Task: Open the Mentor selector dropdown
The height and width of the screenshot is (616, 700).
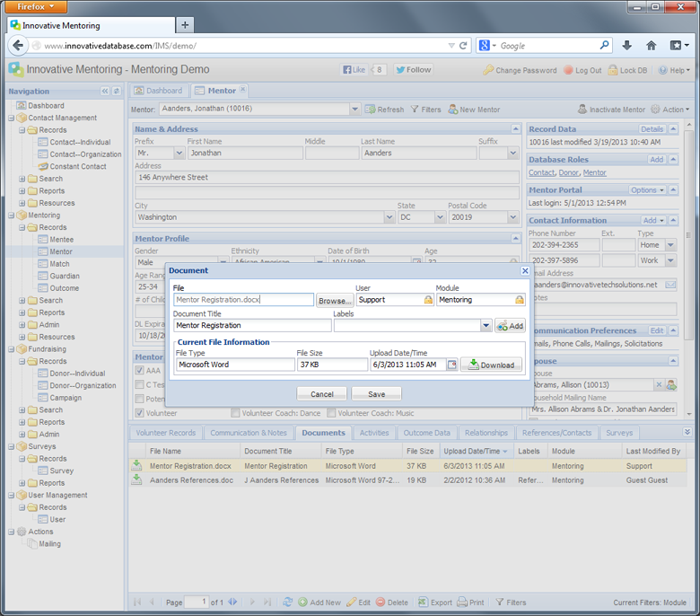Action: pyautogui.click(x=354, y=109)
